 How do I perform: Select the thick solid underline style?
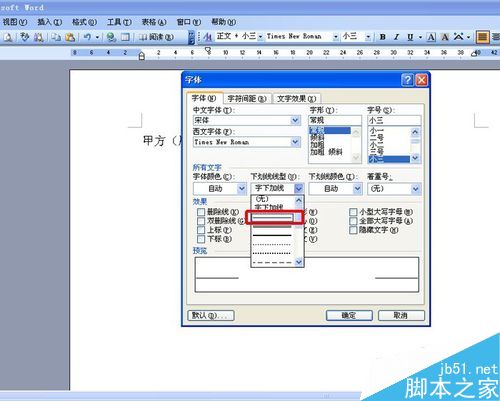pyautogui.click(x=272, y=236)
